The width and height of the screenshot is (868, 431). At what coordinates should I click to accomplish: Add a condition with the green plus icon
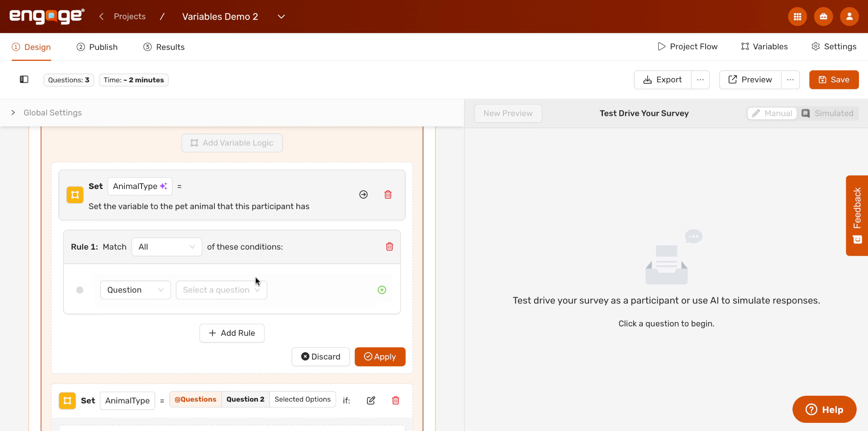click(382, 290)
